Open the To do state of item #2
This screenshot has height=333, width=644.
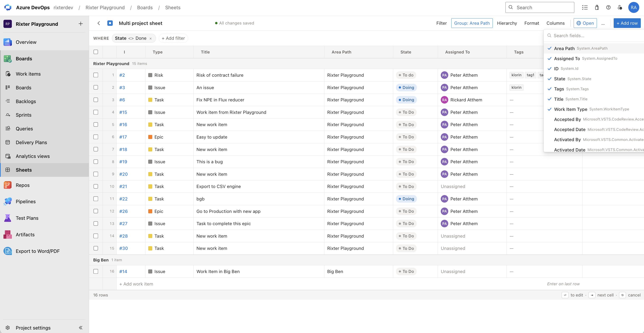[x=406, y=75]
